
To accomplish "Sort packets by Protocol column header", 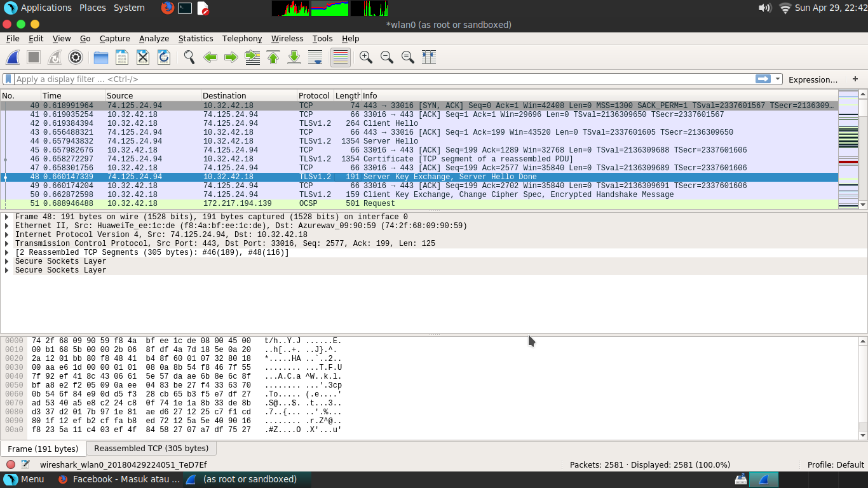I will pyautogui.click(x=315, y=95).
